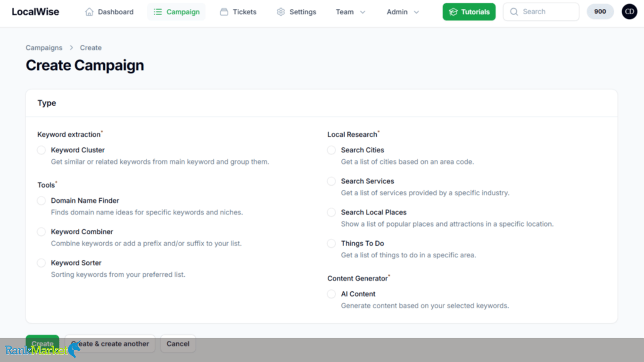
Task: Click the 'Get a list of cities' description
Action: click(x=407, y=162)
